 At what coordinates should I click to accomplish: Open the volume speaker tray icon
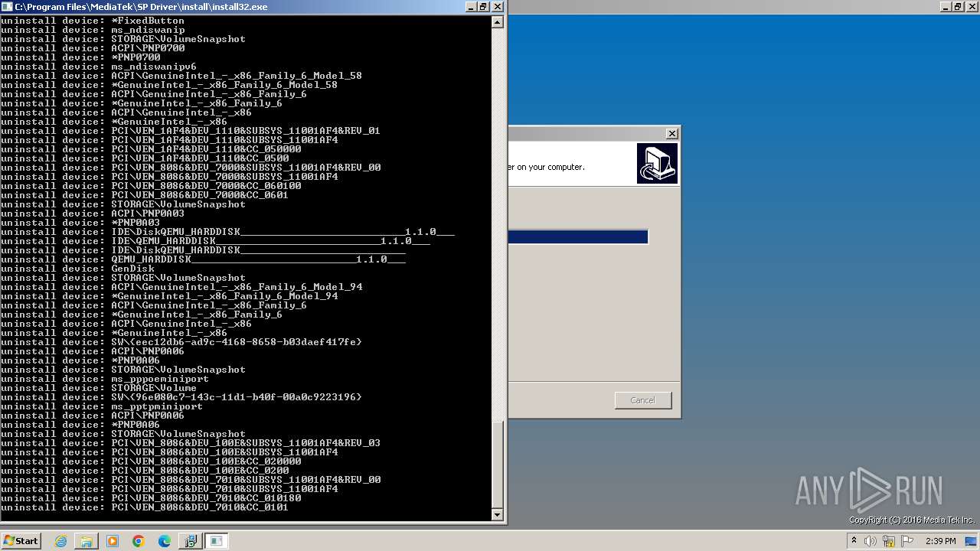tap(871, 541)
